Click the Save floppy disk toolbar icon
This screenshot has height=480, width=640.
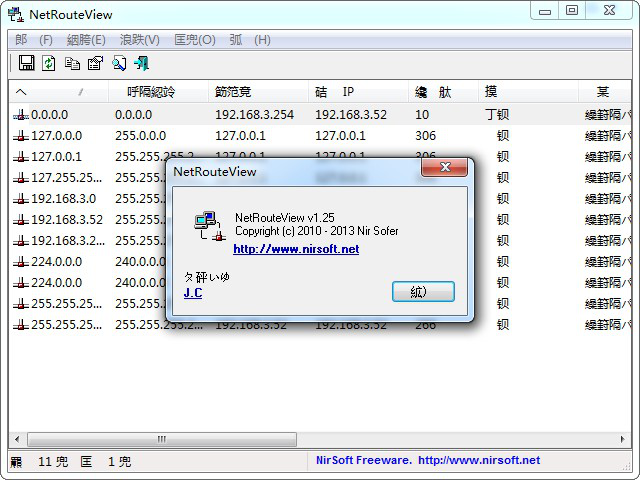click(27, 63)
